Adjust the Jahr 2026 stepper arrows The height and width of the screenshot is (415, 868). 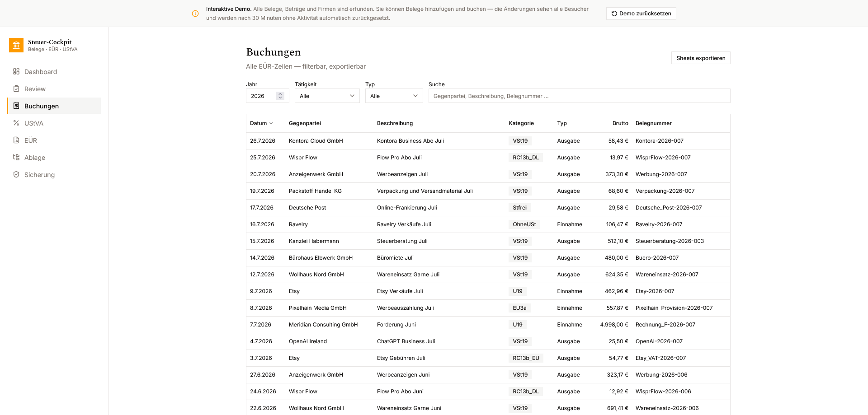[x=280, y=96]
